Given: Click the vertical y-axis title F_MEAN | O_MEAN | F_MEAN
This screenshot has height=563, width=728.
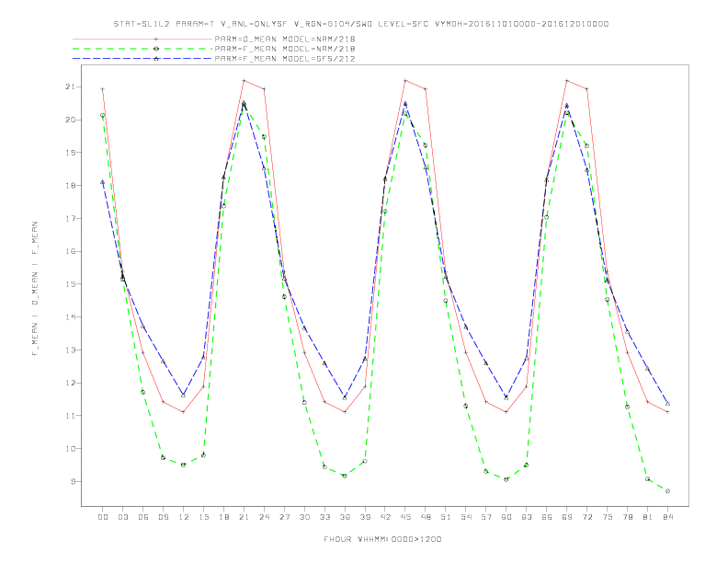Looking at the screenshot, I should (x=35, y=289).
